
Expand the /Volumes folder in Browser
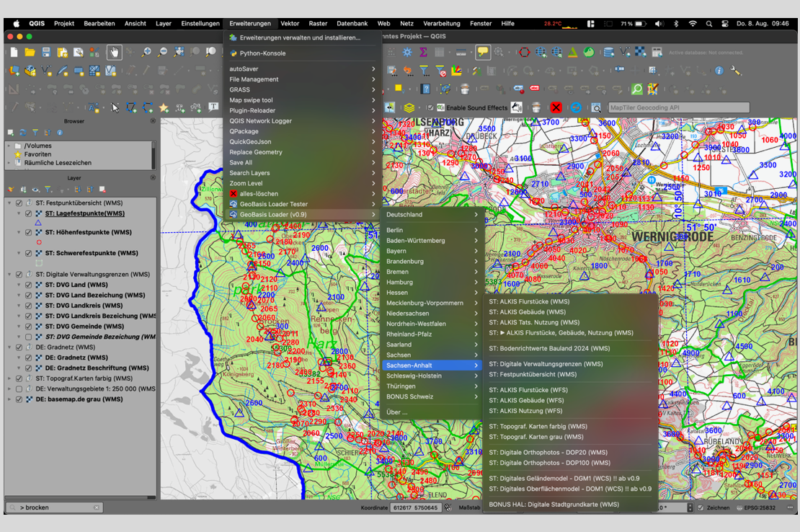(x=9, y=146)
